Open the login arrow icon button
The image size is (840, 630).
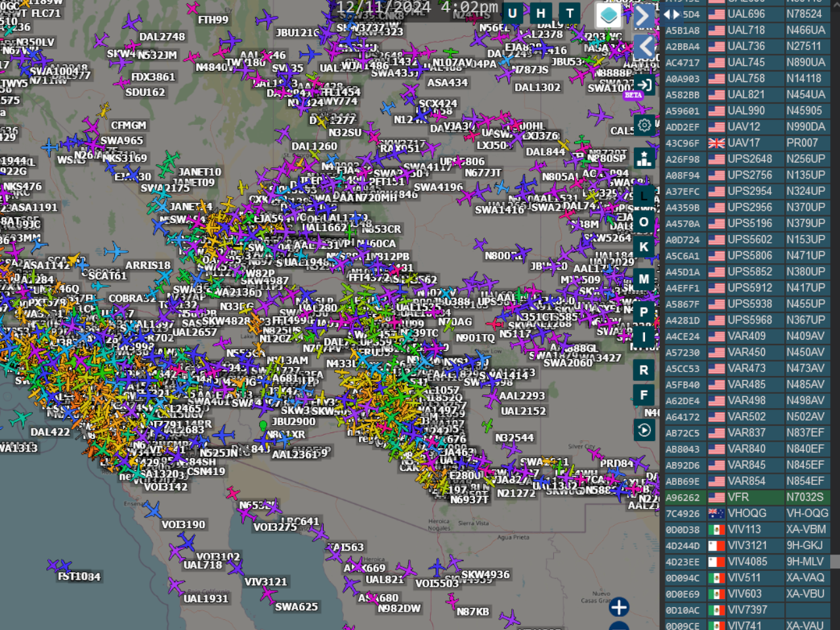(x=644, y=85)
